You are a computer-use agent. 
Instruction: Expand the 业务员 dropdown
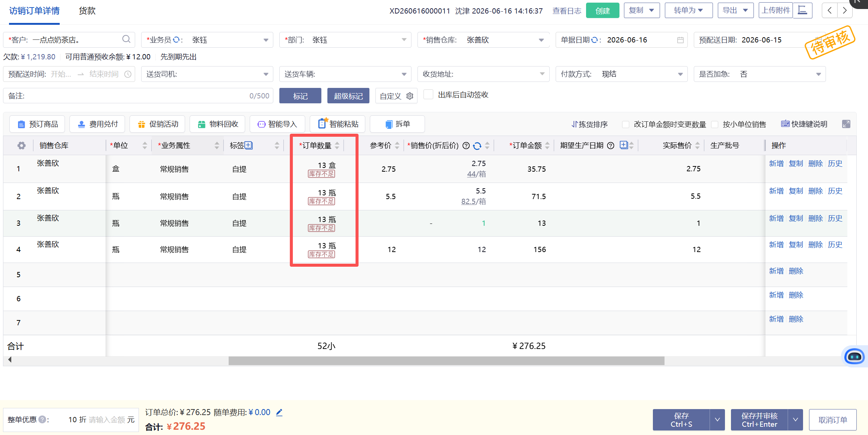[266, 40]
